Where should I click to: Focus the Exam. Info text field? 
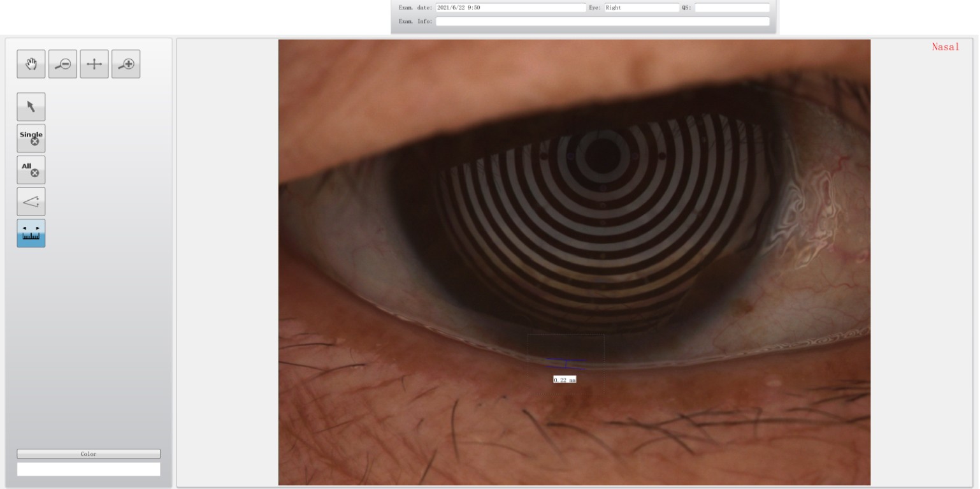pos(603,21)
